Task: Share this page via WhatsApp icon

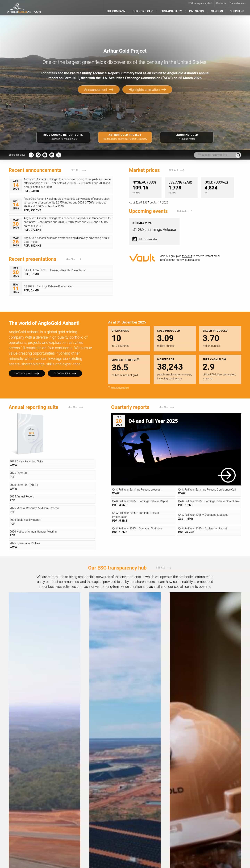Action: pos(38,155)
